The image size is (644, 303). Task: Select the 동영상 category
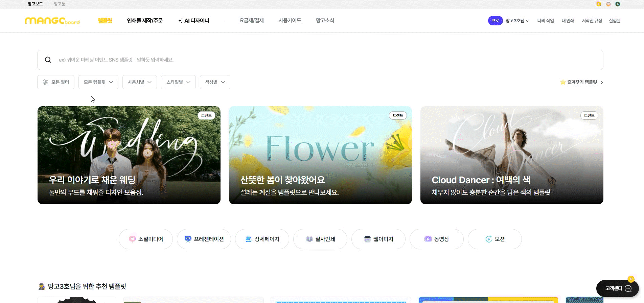(x=436, y=239)
